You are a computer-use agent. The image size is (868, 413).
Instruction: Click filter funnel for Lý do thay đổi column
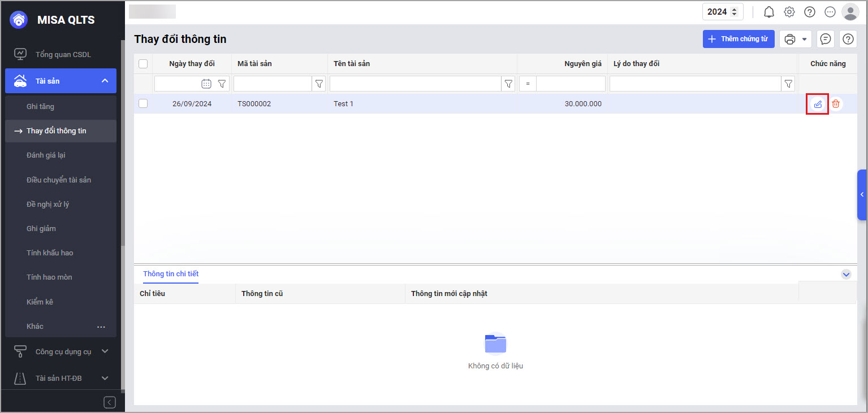pyautogui.click(x=789, y=84)
